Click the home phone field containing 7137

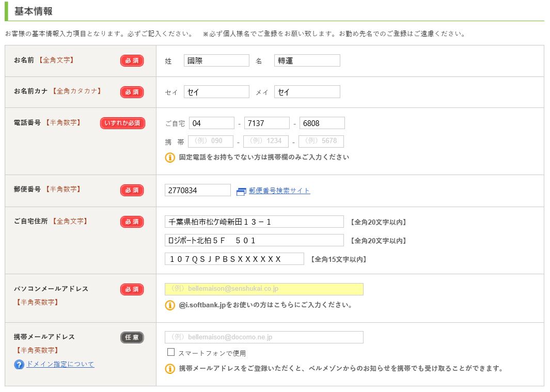(266, 123)
